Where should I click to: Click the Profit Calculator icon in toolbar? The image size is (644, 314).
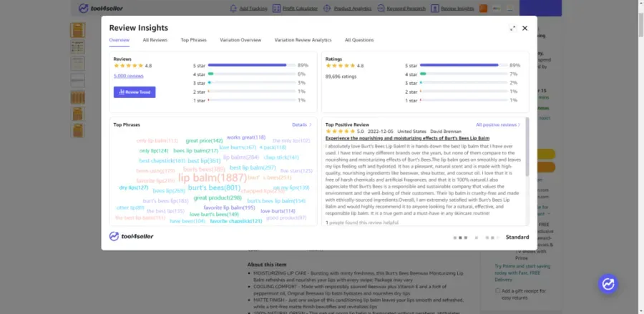pos(276,8)
